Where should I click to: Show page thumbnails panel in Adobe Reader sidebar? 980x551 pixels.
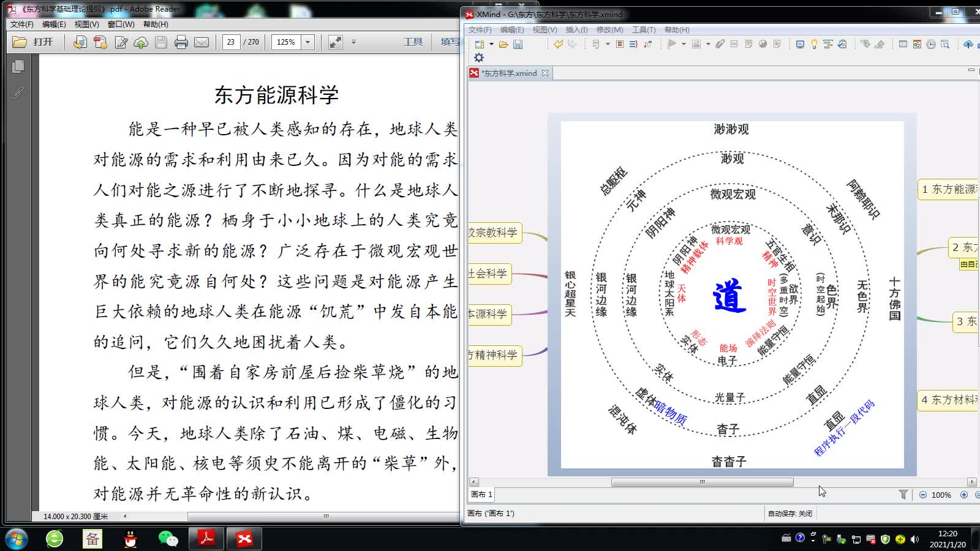[18, 66]
